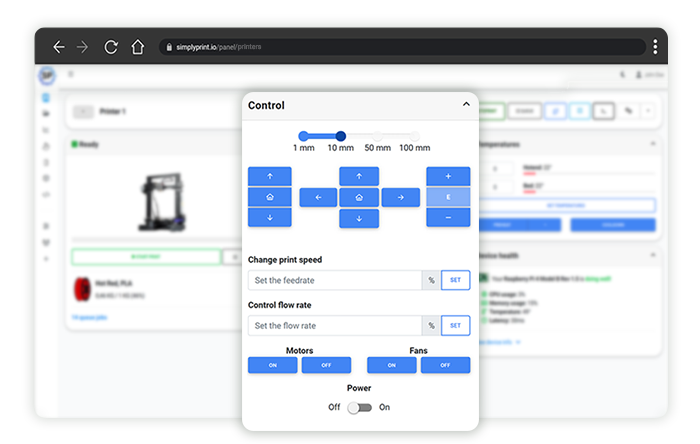Open the browser three-dot menu
This screenshot has width=700, height=444.
point(655,47)
